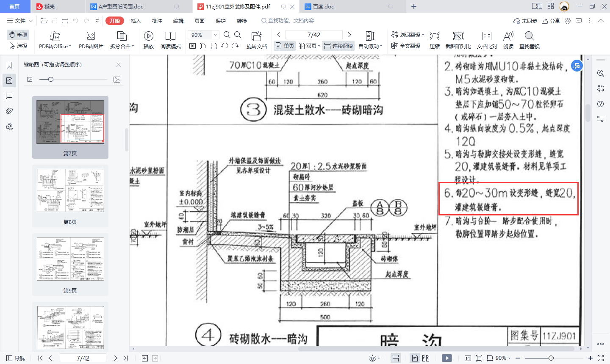The width and height of the screenshot is (610, 364).
Task: Click 旋转文档 rotate document
Action: coord(257,40)
